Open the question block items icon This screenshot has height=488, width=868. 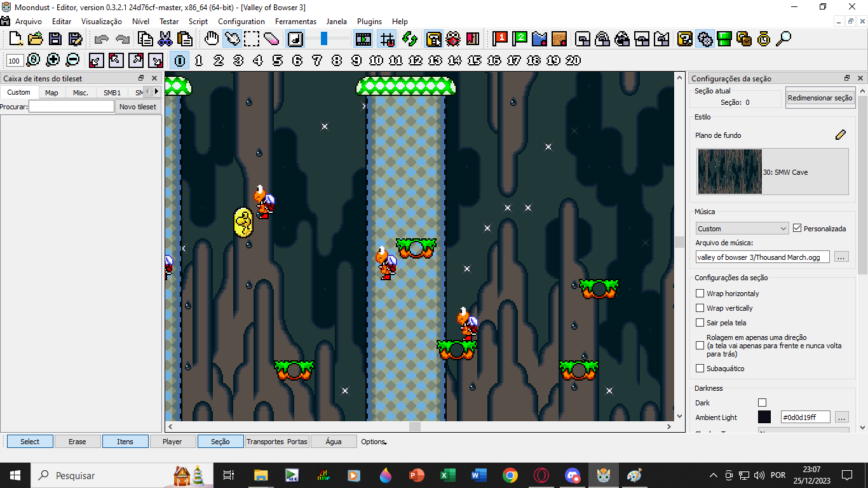[x=685, y=39]
